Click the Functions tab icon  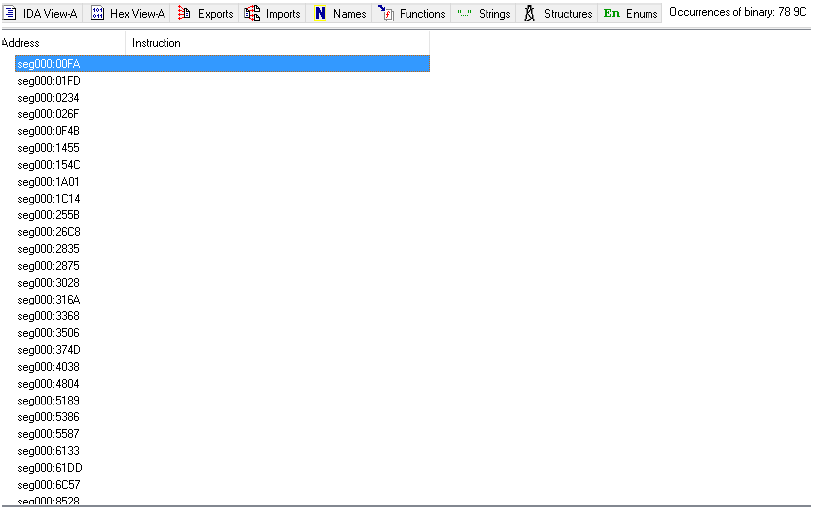(386, 13)
